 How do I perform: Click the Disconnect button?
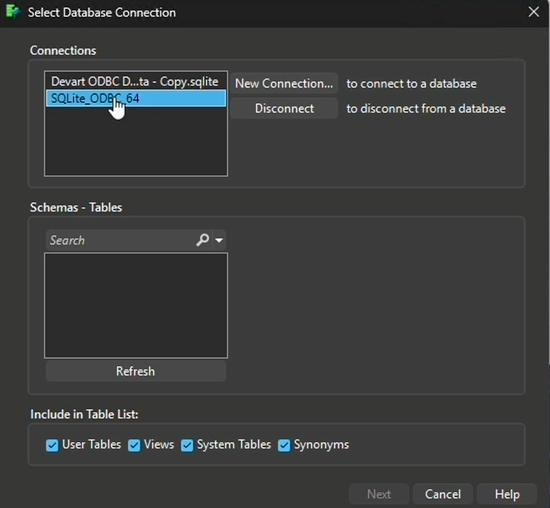(284, 108)
